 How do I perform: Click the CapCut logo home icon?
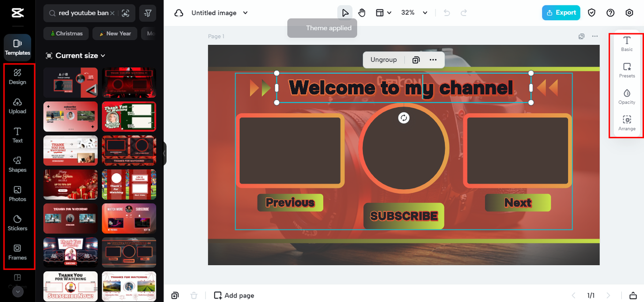click(x=17, y=13)
